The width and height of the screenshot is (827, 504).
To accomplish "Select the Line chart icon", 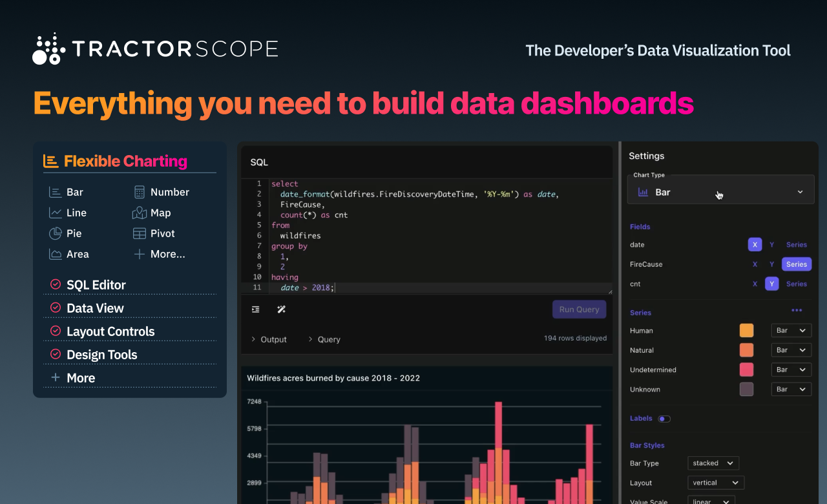I will [55, 213].
